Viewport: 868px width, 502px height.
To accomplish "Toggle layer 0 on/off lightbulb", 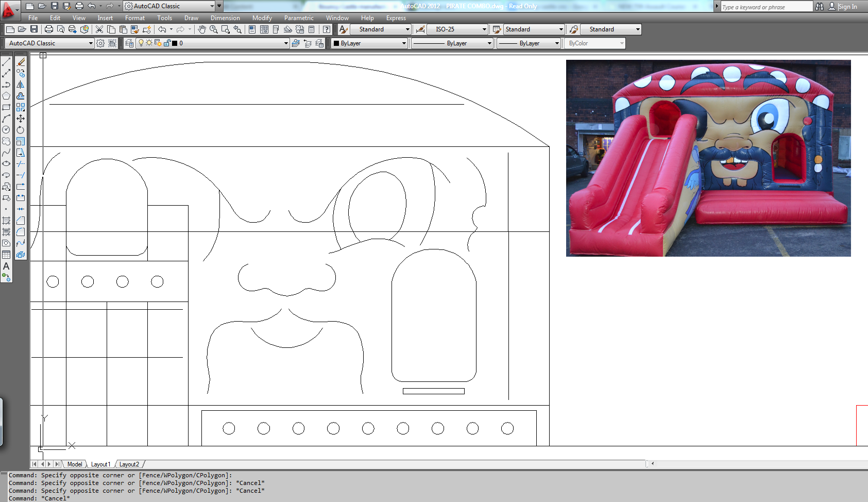I will tap(141, 43).
